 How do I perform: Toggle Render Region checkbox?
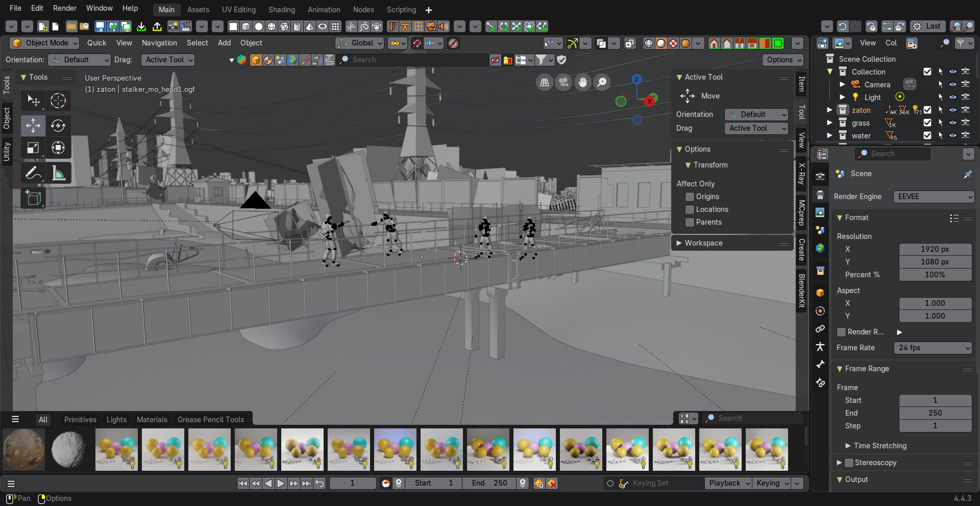pos(842,332)
